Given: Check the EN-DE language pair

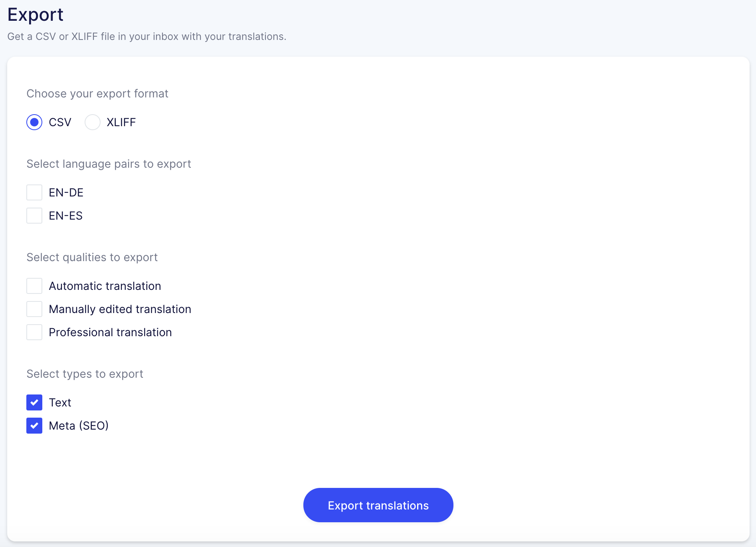Looking at the screenshot, I should (x=34, y=192).
